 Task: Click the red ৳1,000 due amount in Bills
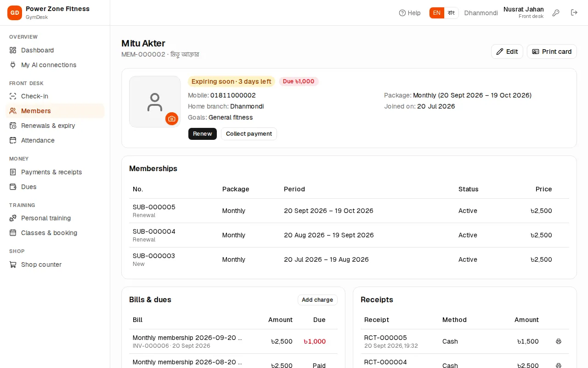click(315, 341)
